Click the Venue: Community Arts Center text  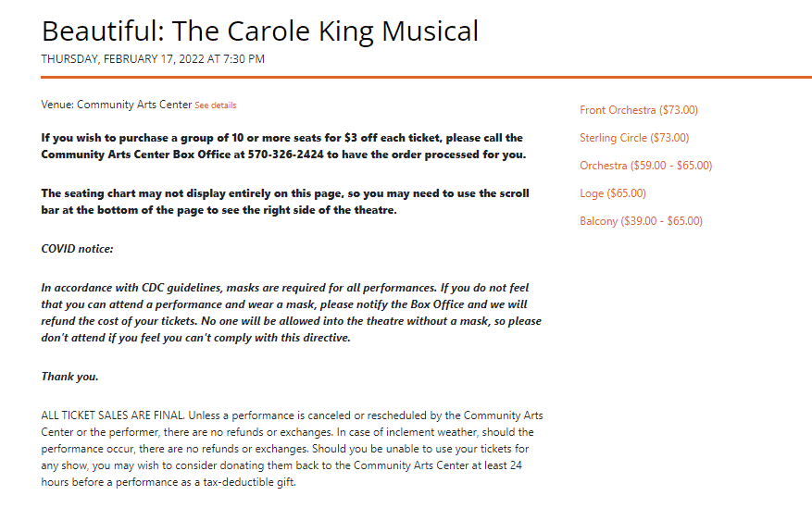(x=117, y=105)
